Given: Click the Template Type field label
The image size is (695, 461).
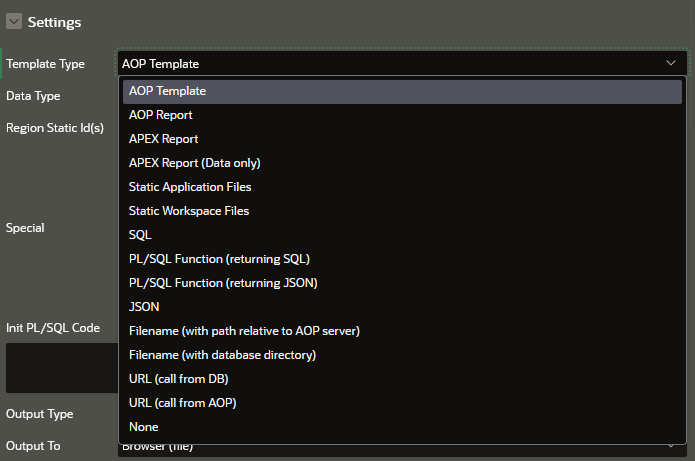Looking at the screenshot, I should (45, 64).
